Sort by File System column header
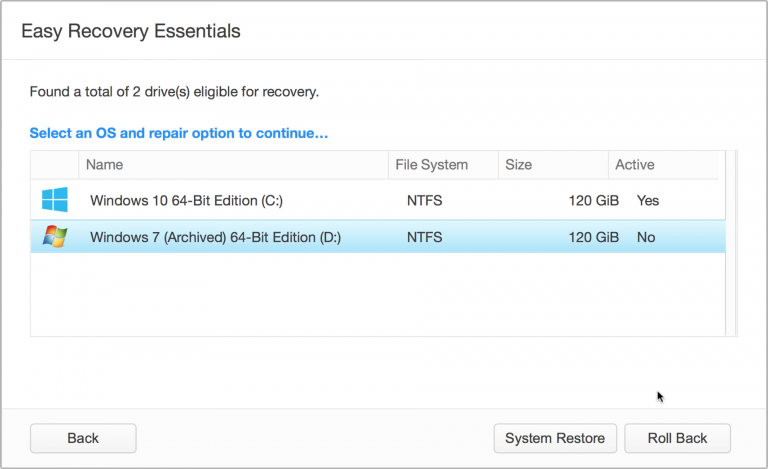Screen dimensions: 768x469 point(433,165)
